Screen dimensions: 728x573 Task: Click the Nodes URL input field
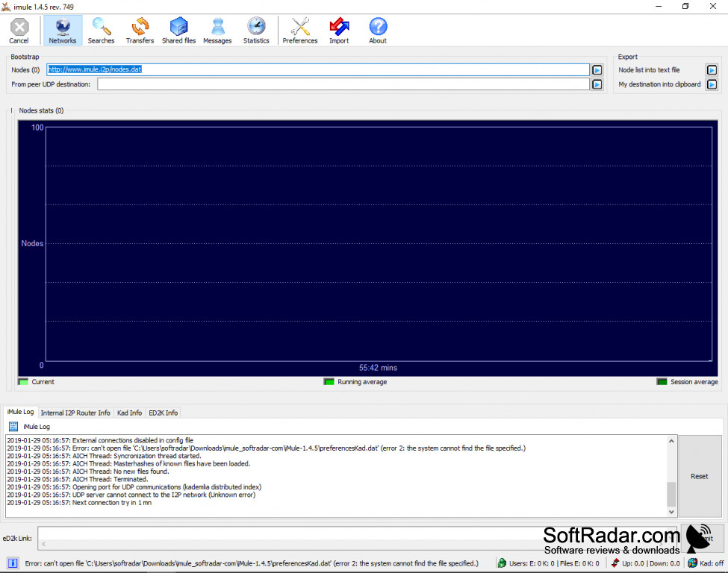[318, 69]
